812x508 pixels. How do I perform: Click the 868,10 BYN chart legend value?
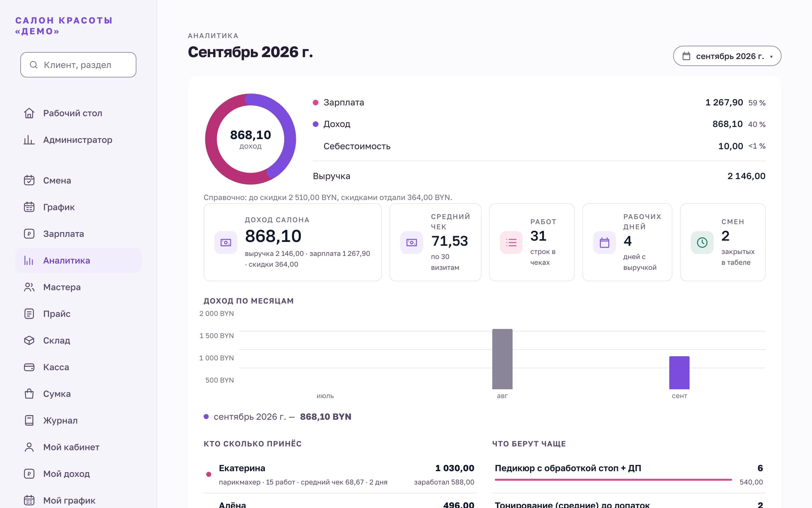325,417
